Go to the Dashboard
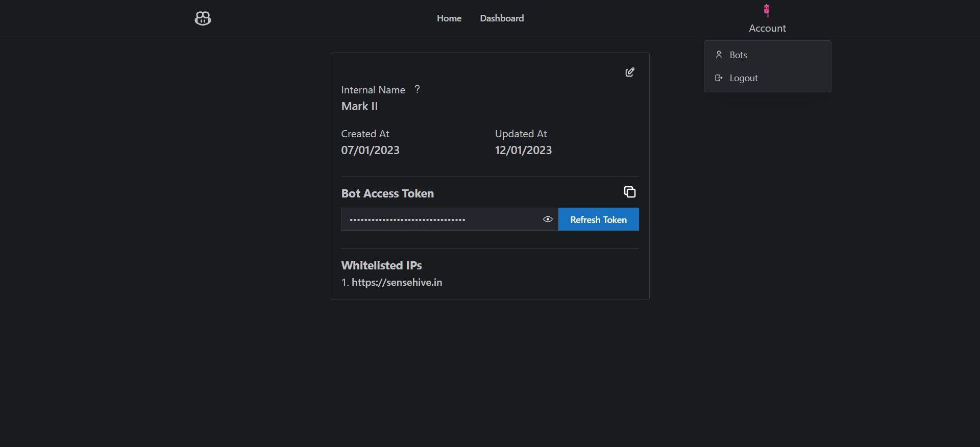 point(502,18)
